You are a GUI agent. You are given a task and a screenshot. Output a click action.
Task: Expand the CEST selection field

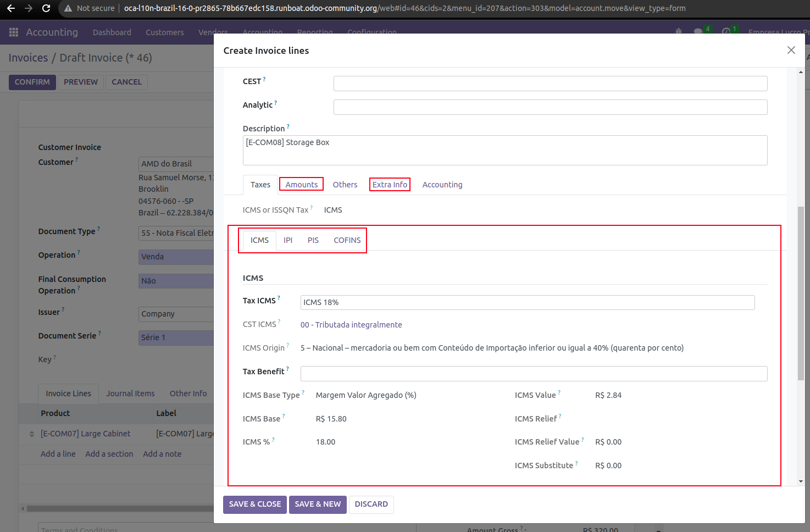click(550, 84)
